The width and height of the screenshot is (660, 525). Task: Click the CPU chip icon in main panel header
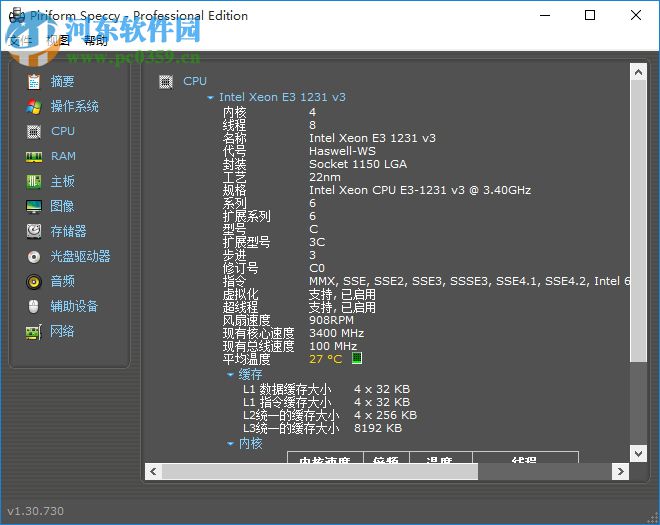tap(166, 81)
